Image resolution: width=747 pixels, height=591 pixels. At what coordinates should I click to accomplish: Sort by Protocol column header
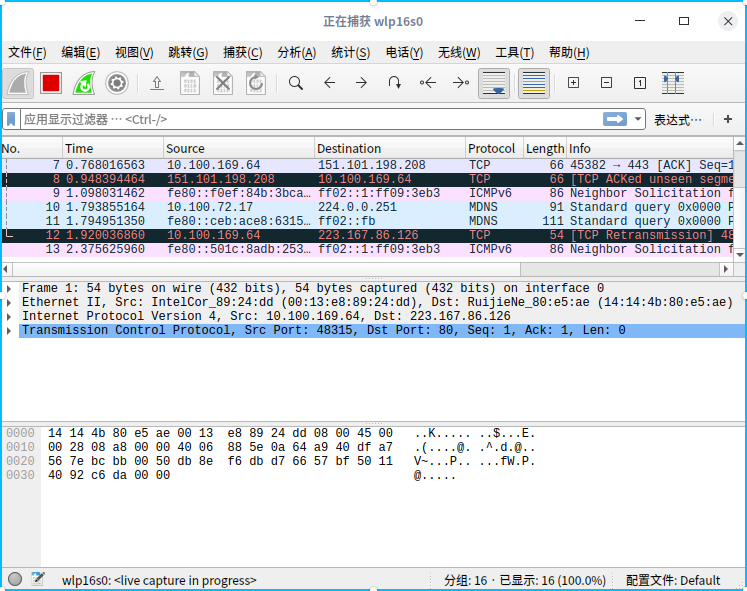pyautogui.click(x=495, y=149)
